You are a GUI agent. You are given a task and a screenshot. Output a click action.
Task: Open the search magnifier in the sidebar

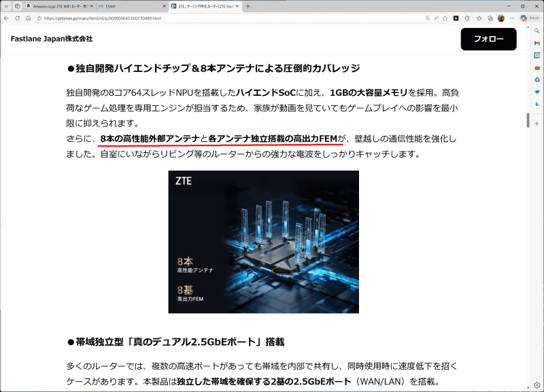tap(537, 31)
